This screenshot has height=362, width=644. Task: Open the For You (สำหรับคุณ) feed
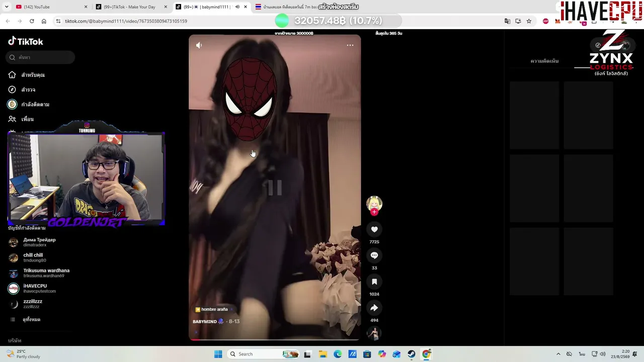(27, 75)
